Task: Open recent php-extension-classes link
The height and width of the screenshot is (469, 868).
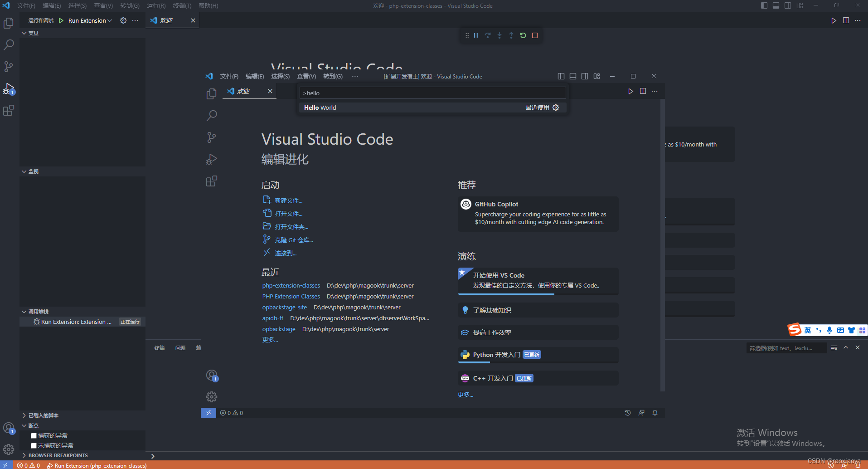Action: [x=291, y=286]
